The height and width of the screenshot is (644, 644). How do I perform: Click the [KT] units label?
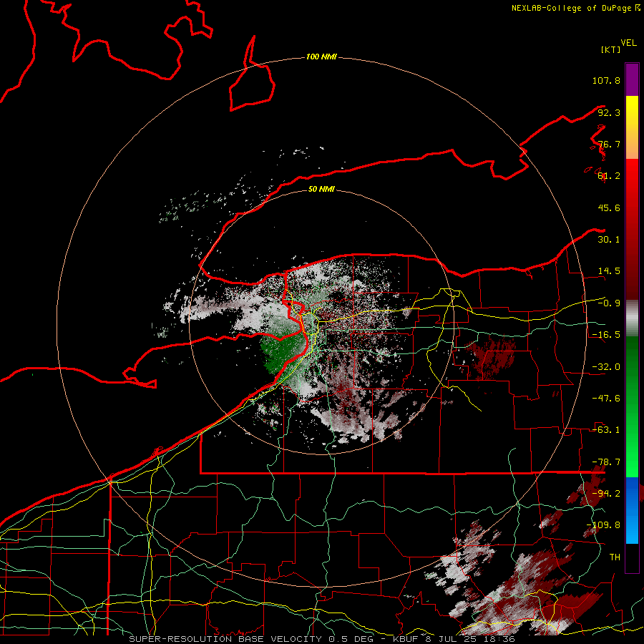pos(610,49)
